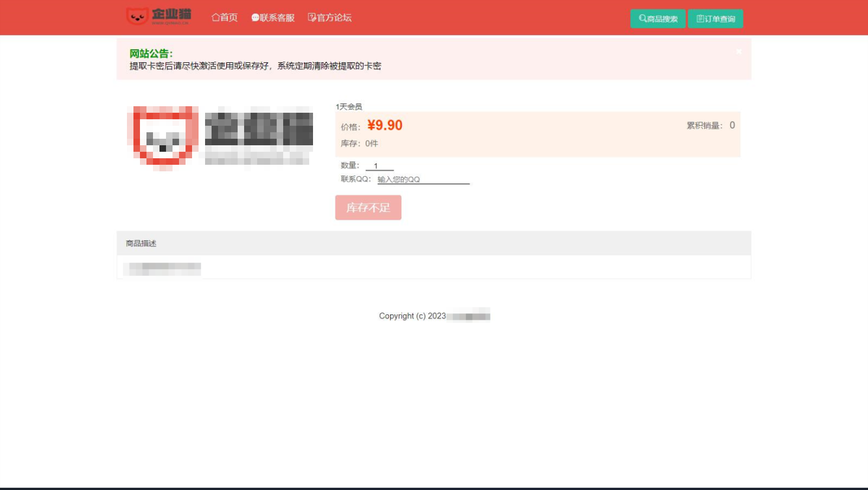Open 联系客服 customer service link
The height and width of the screenshot is (490, 868).
coord(273,17)
